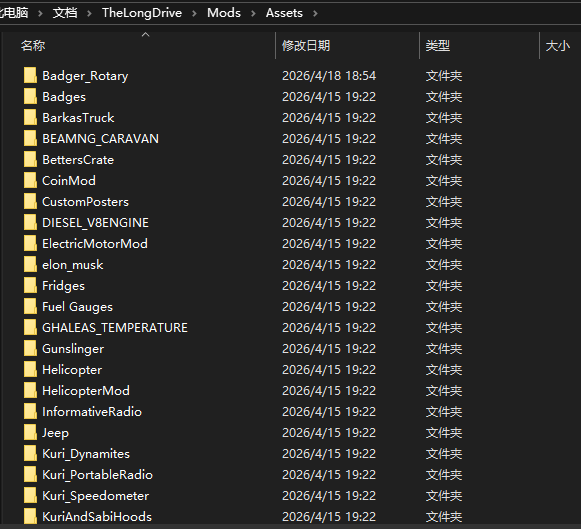This screenshot has height=529, width=581.
Task: Select the Kuri_PortableRadio folder name
Action: [x=97, y=475]
